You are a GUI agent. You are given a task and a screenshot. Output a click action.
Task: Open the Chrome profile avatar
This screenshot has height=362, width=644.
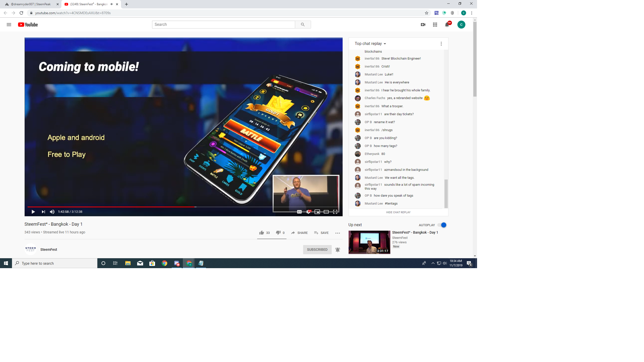click(463, 13)
